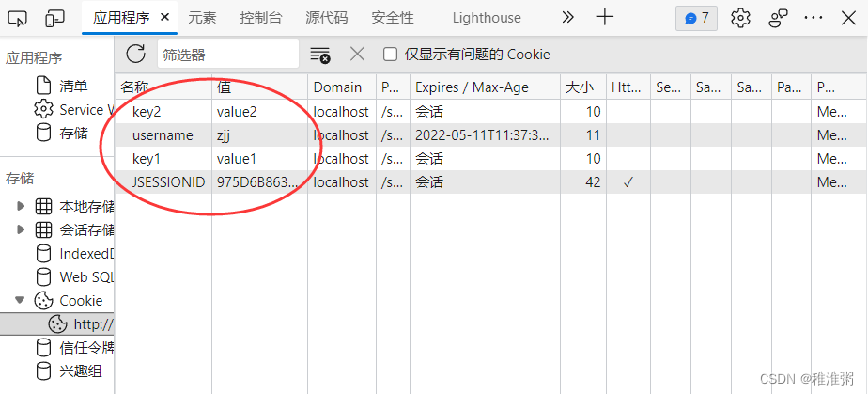Viewport: 868px width, 394px height.
Task: Focus the 筛选器 filter field
Action: point(228,55)
